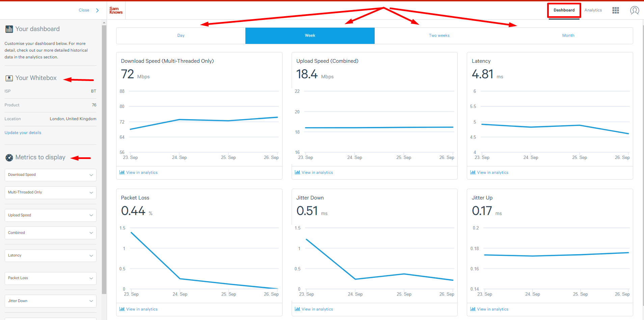Open View in analytics for Packet Loss
The image size is (644, 320).
point(142,309)
